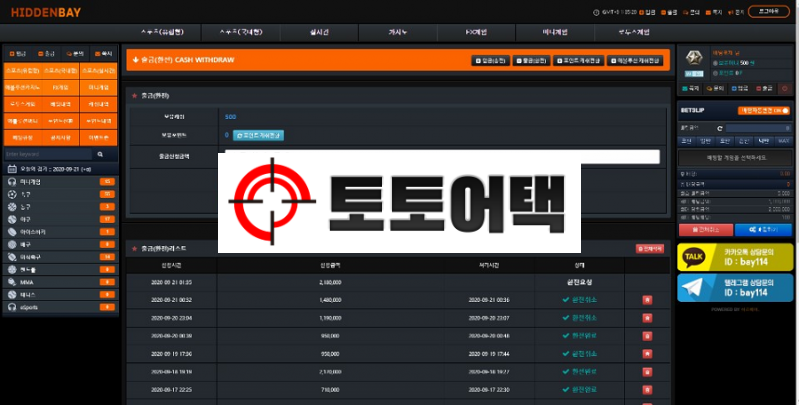Image resolution: width=799 pixels, height=405 pixels.
Task: Delete the 2020-09-20 23:04 withdrawal row
Action: coord(647,318)
